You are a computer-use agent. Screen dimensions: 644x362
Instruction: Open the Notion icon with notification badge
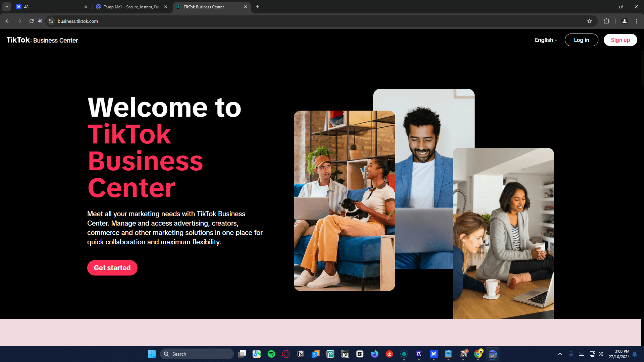click(463, 354)
